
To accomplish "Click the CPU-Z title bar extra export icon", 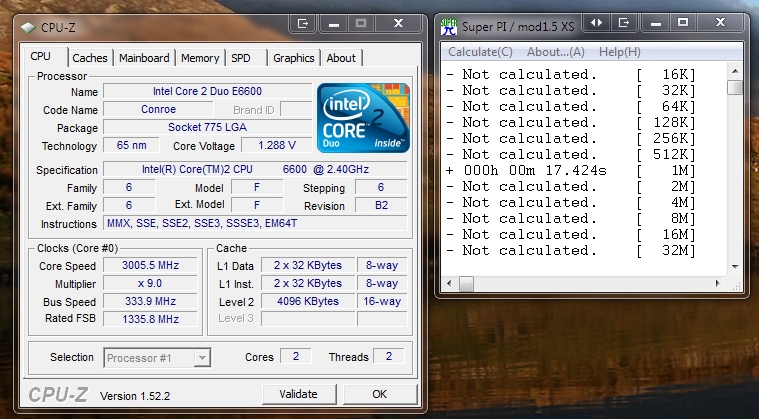I will pyautogui.click(x=303, y=23).
